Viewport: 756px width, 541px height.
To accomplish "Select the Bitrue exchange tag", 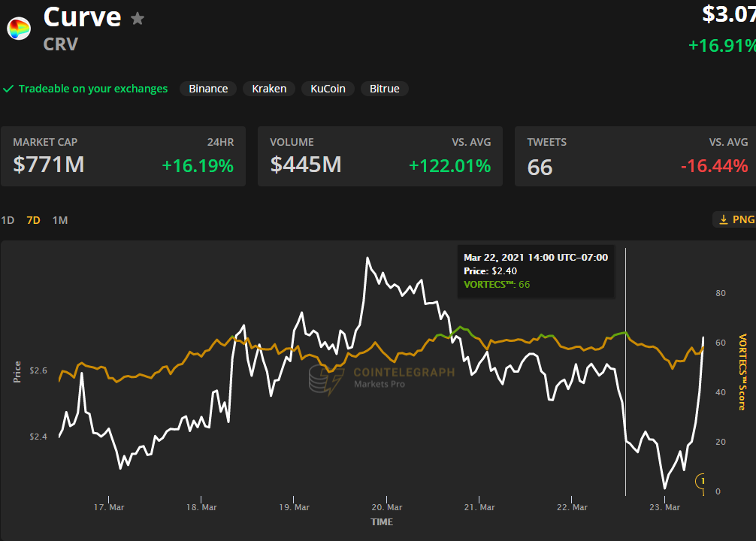I will (384, 89).
